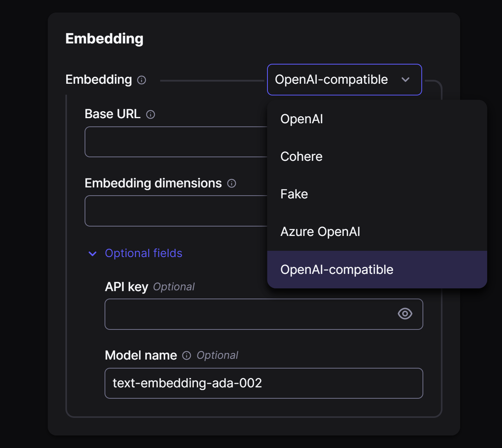Pick Fake from the provider options
The height and width of the screenshot is (448, 502).
pyautogui.click(x=294, y=194)
